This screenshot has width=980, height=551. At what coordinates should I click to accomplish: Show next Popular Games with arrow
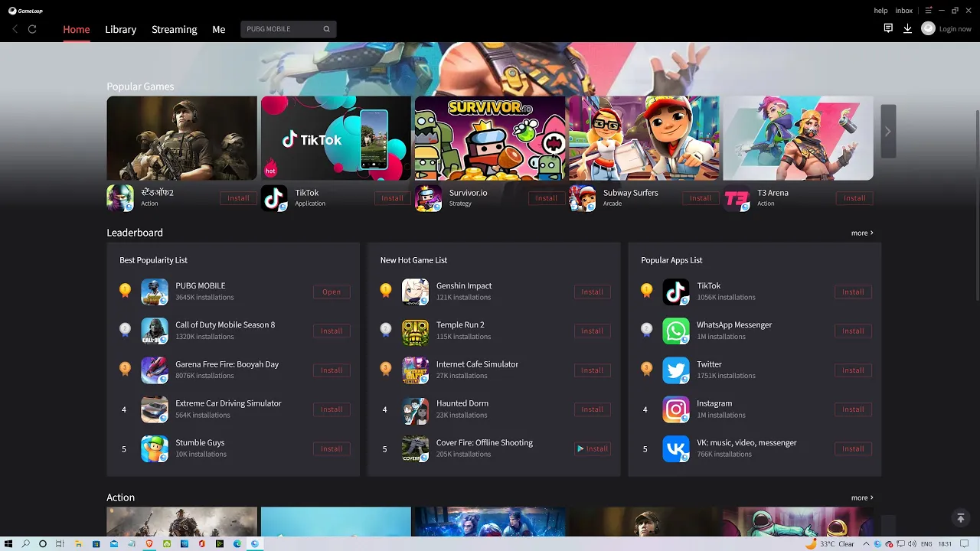(x=888, y=131)
